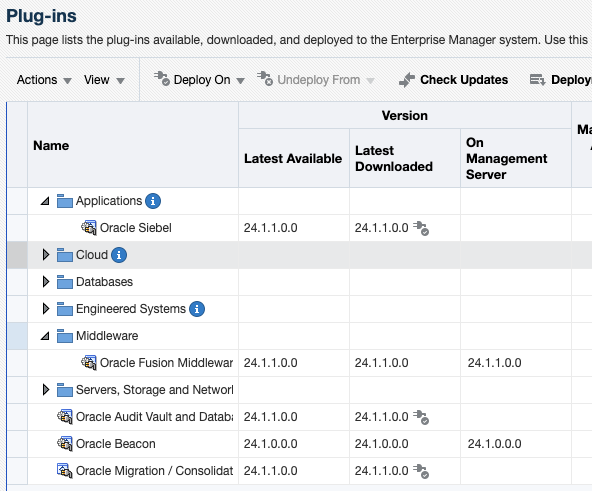This screenshot has width=592, height=491.
Task: Select the Oracle Fusion Middleware row
Action: coord(300,363)
